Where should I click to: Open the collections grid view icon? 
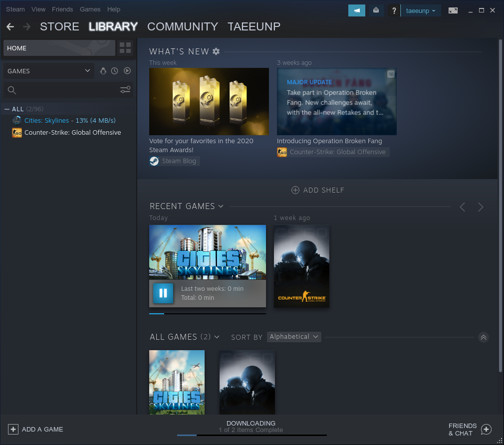click(x=125, y=48)
